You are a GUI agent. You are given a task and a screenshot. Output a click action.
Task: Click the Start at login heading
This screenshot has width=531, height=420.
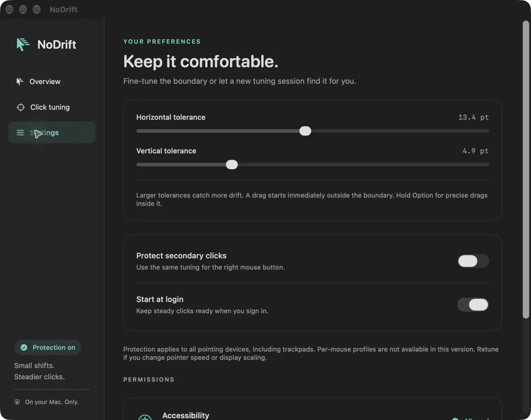pyautogui.click(x=160, y=299)
